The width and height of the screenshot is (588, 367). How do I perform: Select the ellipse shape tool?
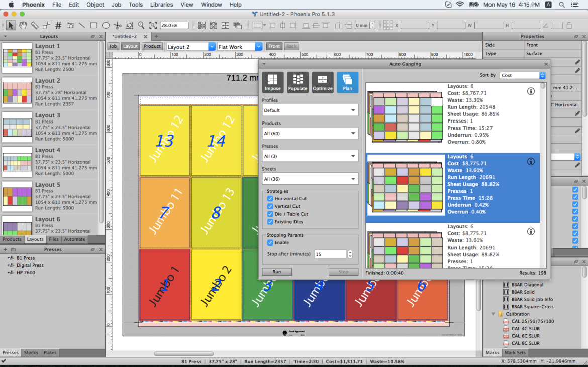(106, 26)
